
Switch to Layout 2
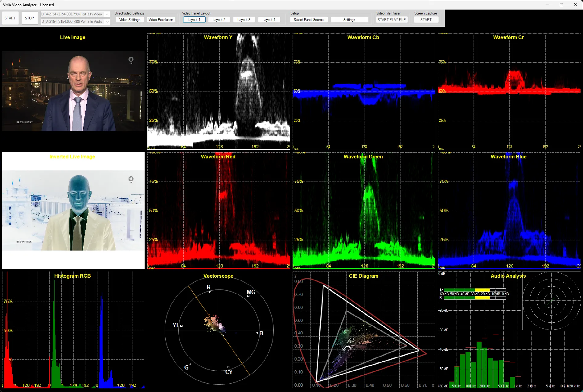219,20
